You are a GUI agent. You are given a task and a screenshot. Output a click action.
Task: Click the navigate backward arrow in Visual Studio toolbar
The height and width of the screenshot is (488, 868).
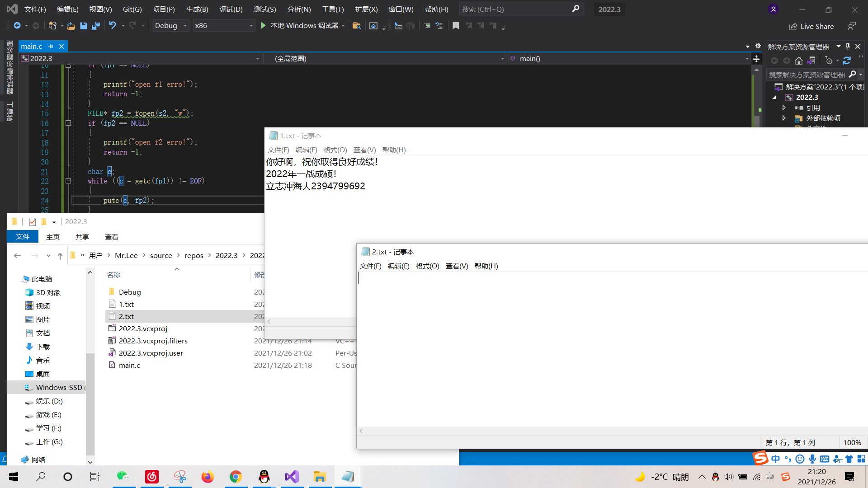pyautogui.click(x=17, y=26)
